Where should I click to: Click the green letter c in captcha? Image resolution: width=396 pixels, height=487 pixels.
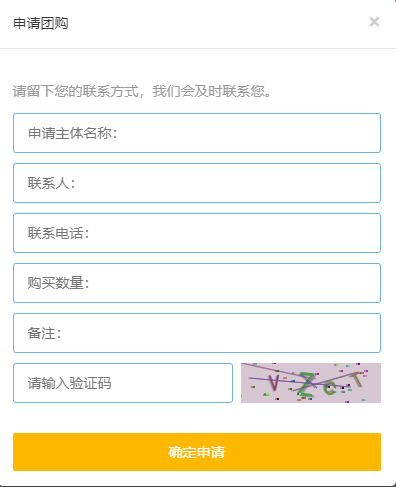pyautogui.click(x=329, y=388)
